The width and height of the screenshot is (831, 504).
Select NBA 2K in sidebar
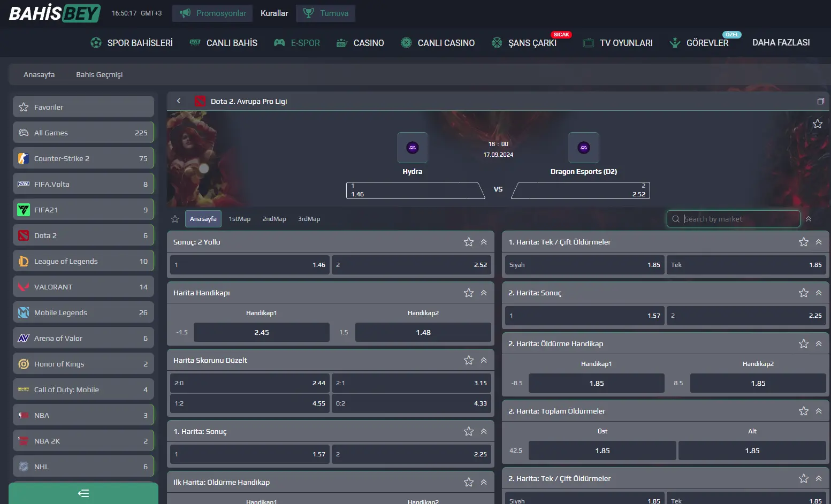(x=83, y=441)
